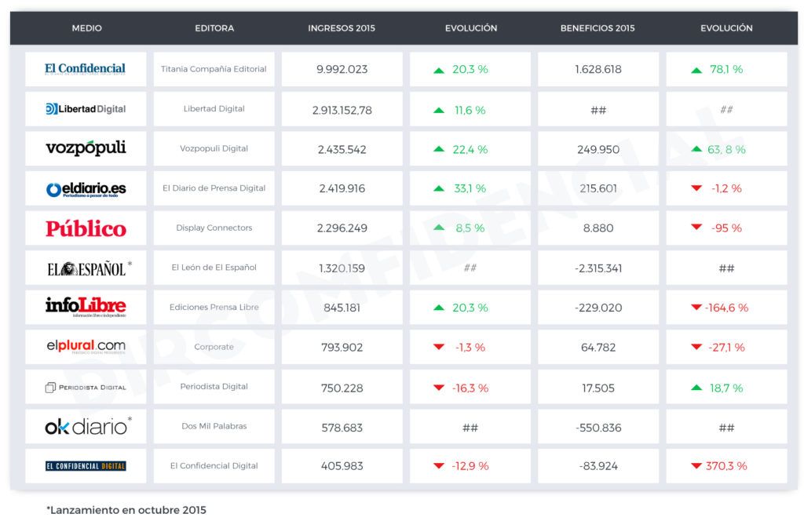Select the Corporate editora cell
Image resolution: width=804 pixels, height=532 pixels.
[x=214, y=347]
